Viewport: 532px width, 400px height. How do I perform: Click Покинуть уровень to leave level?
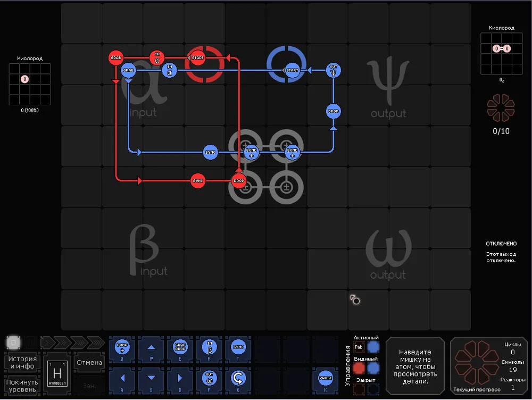[x=22, y=386]
